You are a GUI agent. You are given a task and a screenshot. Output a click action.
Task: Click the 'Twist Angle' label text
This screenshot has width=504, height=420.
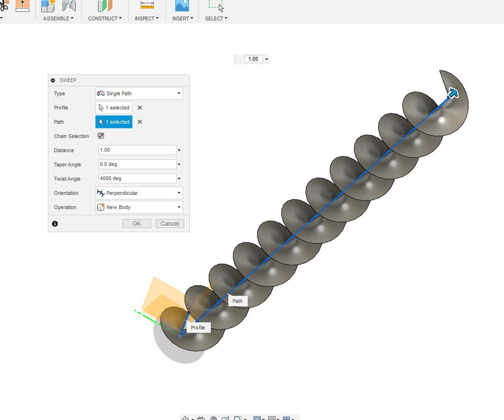(67, 179)
